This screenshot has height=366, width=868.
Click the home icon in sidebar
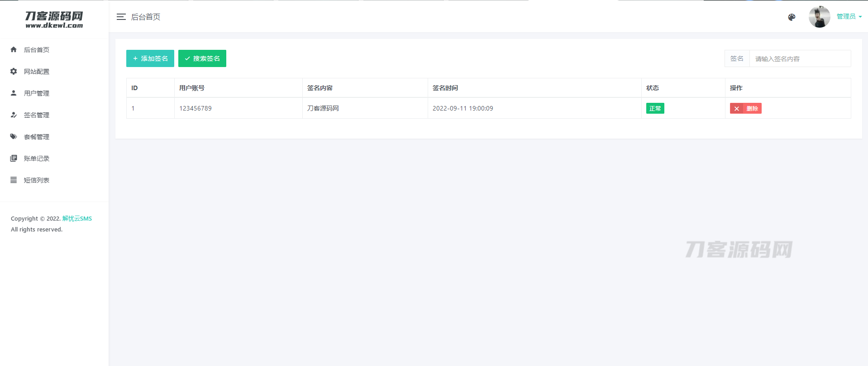(14, 49)
